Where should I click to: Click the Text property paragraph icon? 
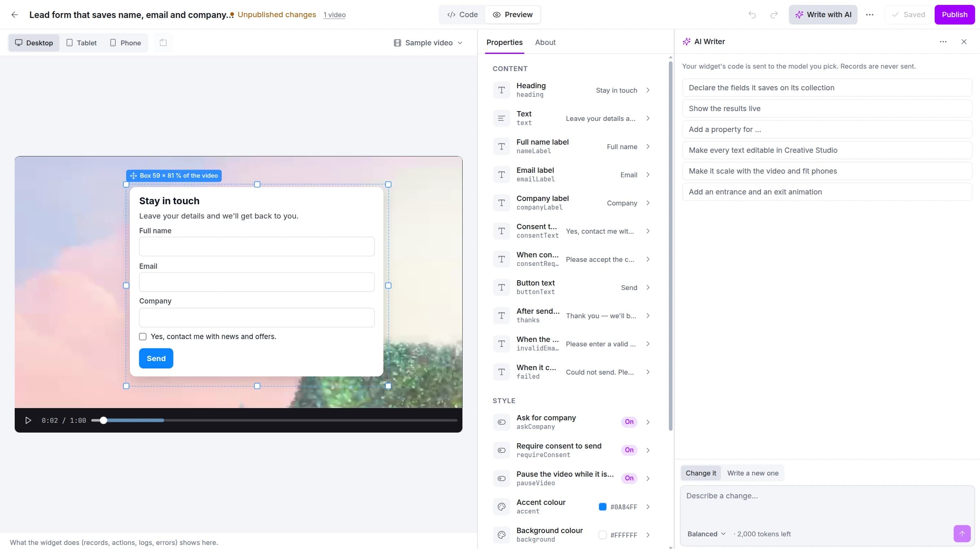(501, 118)
